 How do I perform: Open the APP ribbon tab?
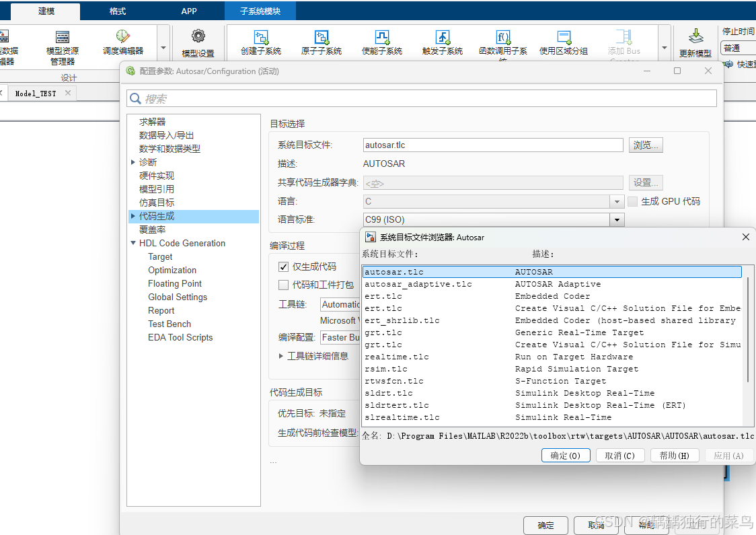189,11
